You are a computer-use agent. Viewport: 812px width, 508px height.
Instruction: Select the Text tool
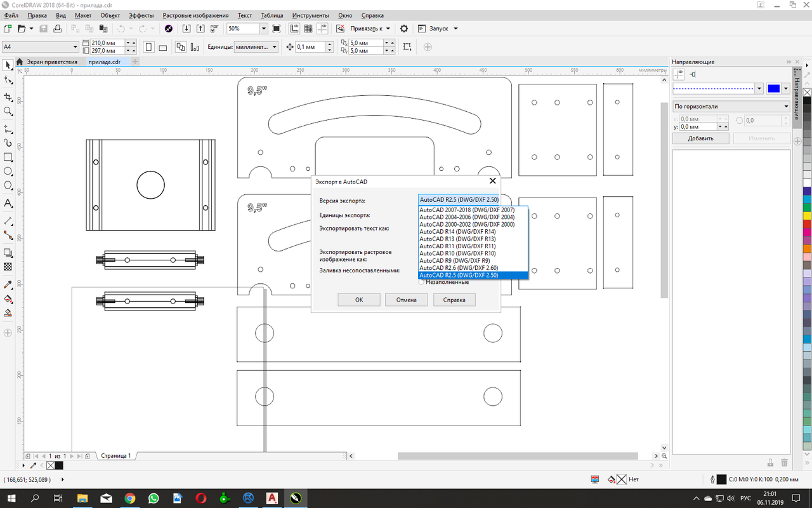click(x=8, y=203)
